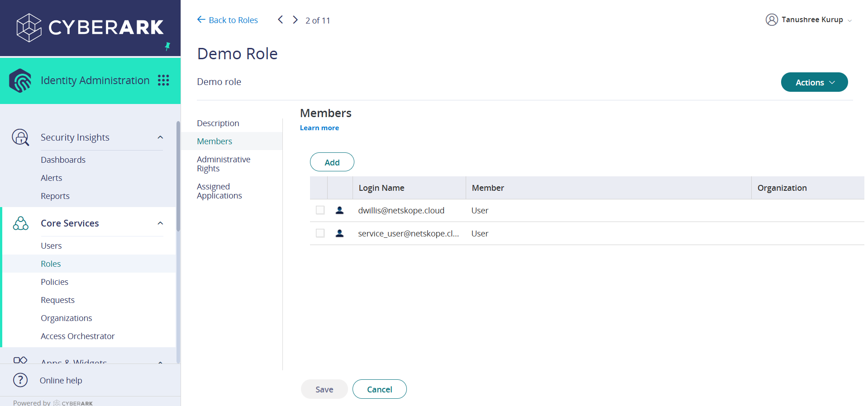Collapse the Security Insights section
The height and width of the screenshot is (406, 868).
(160, 137)
